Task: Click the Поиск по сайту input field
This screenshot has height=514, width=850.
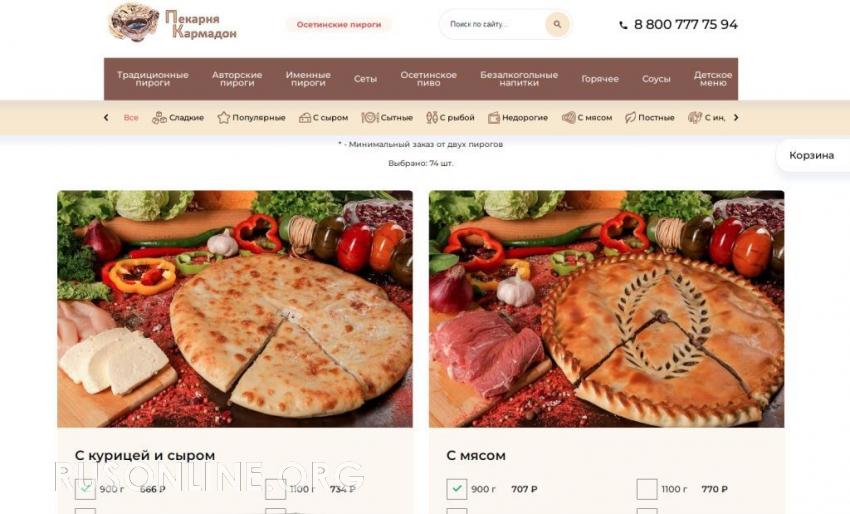Action: (493, 24)
